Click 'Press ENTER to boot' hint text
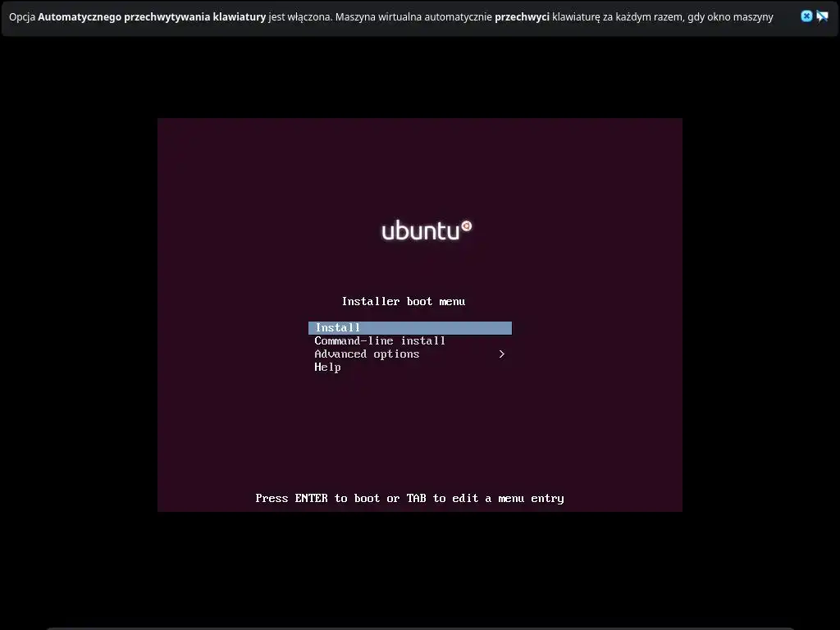The image size is (840, 630). (x=410, y=499)
